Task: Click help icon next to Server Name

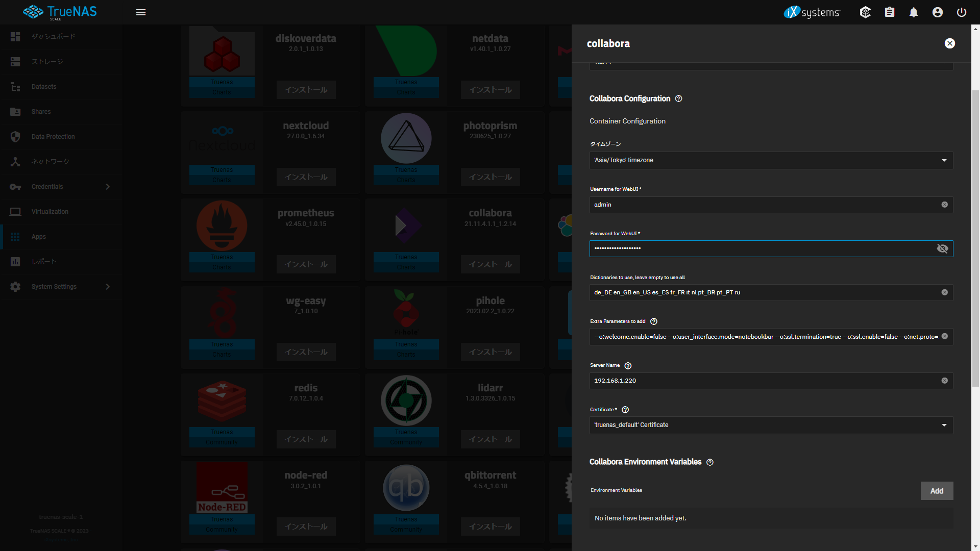Action: coord(628,366)
